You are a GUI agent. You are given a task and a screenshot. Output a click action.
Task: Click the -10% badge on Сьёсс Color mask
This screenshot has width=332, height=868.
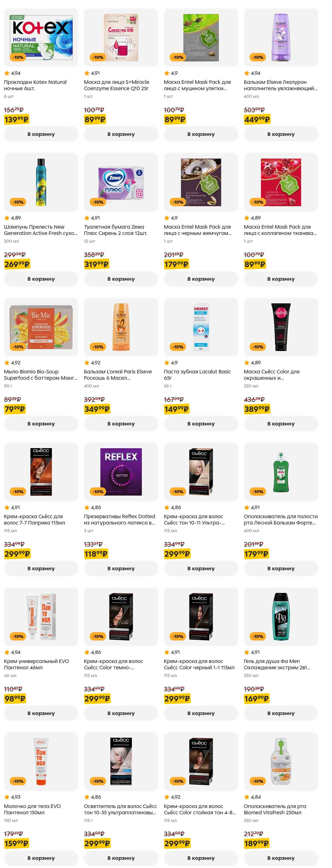(x=258, y=347)
